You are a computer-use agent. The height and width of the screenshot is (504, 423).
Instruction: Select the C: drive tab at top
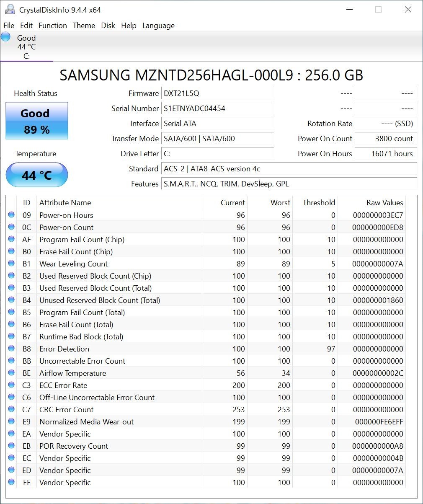(x=27, y=47)
